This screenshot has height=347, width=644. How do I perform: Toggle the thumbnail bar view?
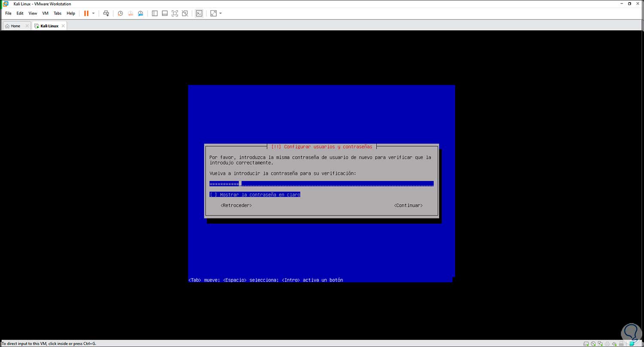click(165, 13)
